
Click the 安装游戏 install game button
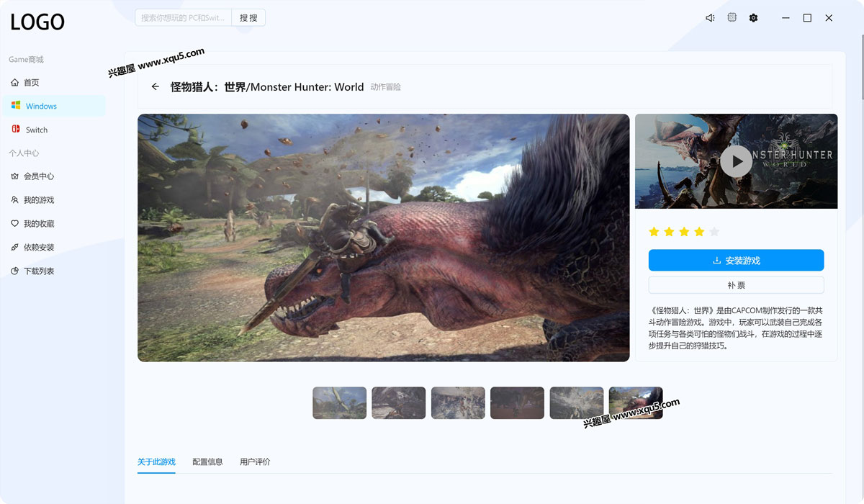click(x=736, y=261)
